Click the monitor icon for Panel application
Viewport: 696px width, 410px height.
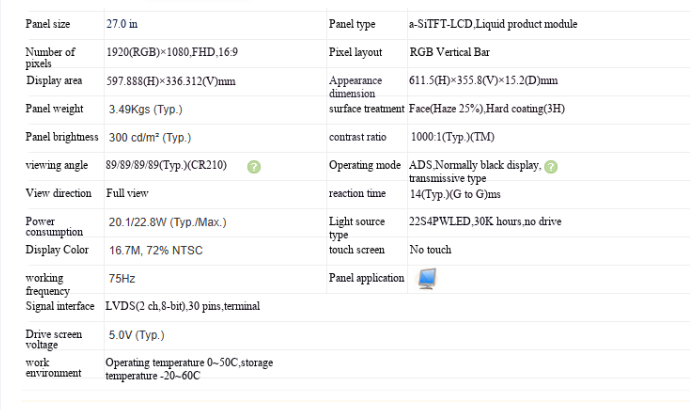427,279
